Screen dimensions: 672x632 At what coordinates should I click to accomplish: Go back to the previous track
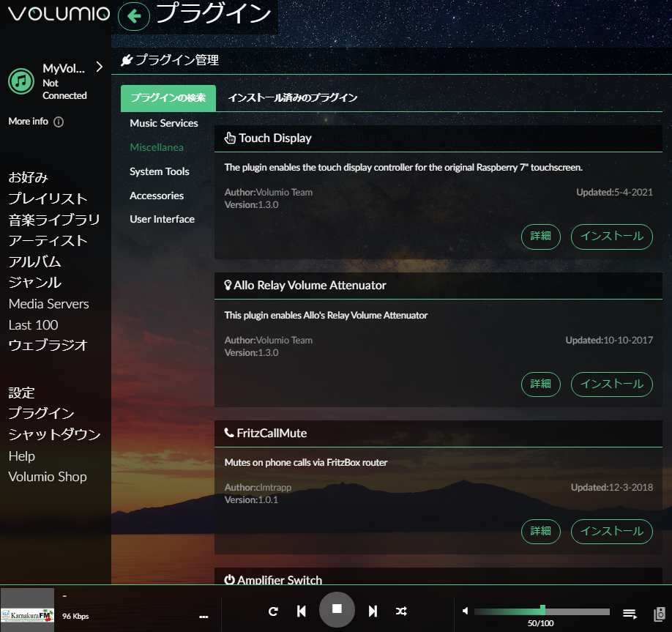[x=302, y=611]
